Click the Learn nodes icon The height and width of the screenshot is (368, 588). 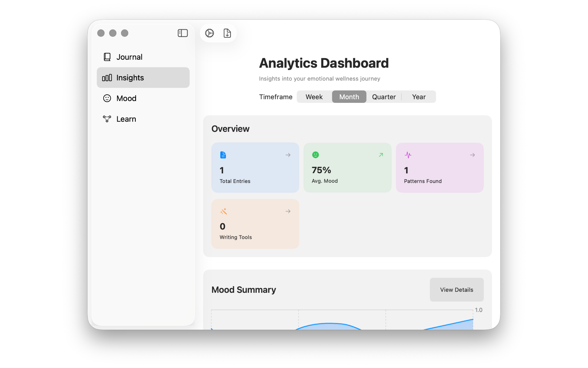[x=107, y=119]
